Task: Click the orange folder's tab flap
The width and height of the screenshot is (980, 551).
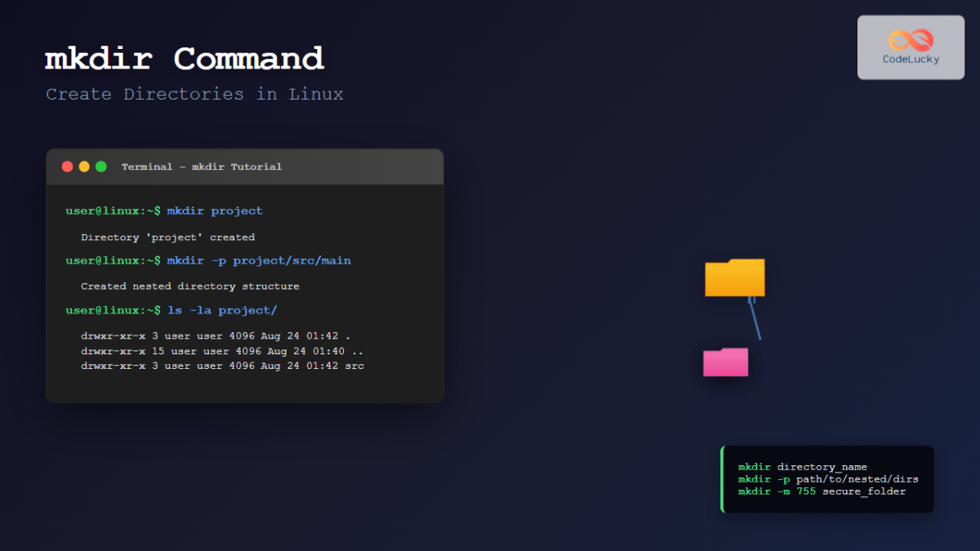Action: point(716,263)
